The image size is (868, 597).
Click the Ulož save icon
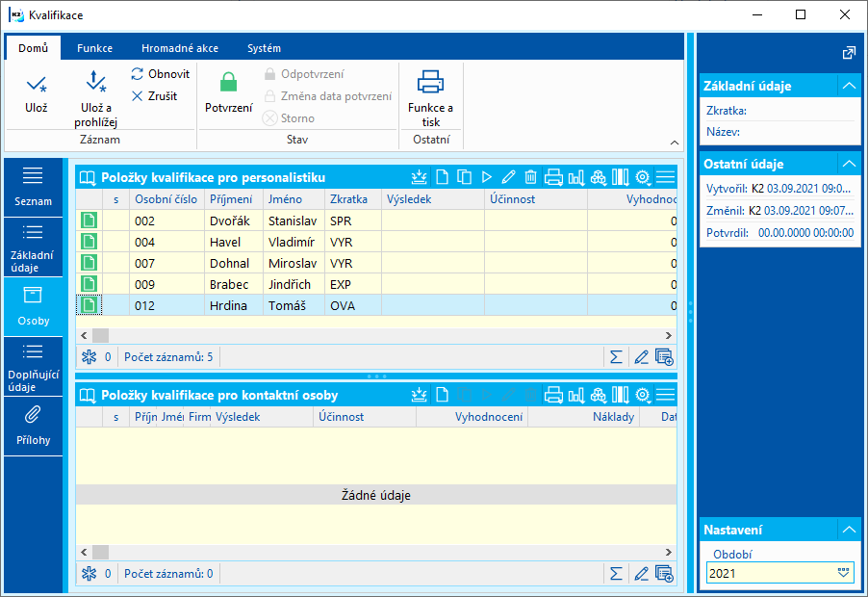(x=36, y=85)
